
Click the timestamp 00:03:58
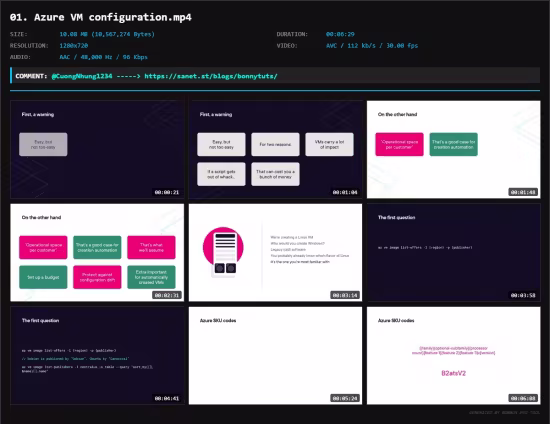tap(523, 295)
